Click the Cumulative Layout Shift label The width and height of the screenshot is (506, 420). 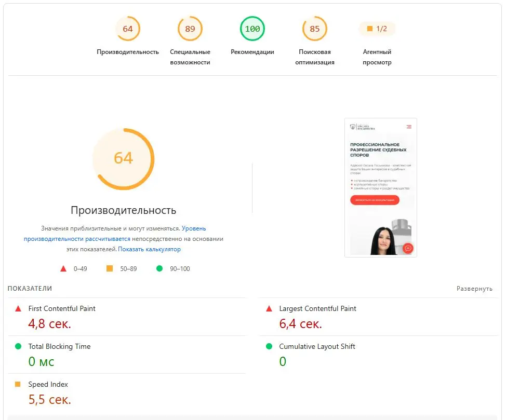317,346
